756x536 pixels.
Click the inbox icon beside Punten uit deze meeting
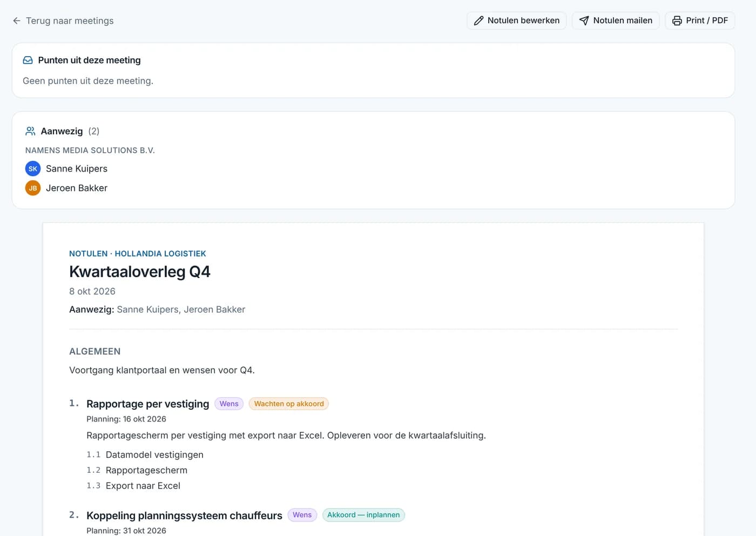click(x=28, y=60)
